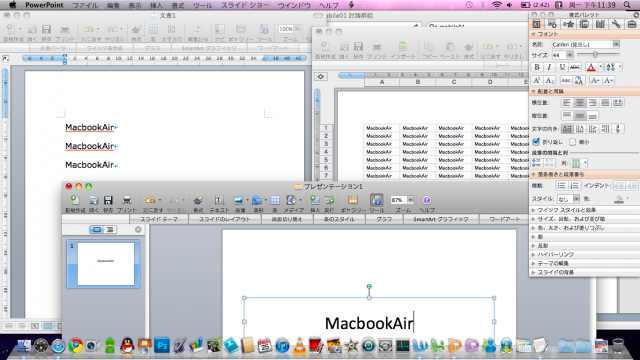
Task: Click the save icon in PowerPoint toolbar
Action: point(108,200)
